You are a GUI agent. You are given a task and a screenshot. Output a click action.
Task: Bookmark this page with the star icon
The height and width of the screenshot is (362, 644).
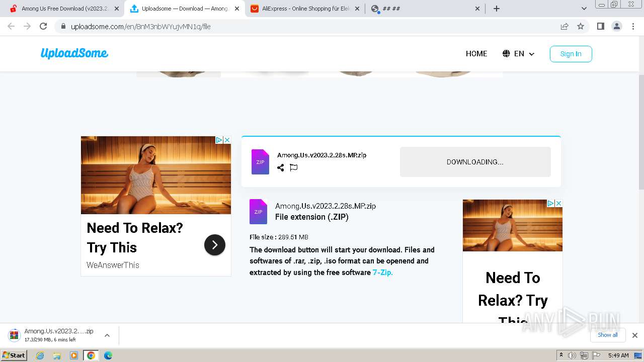pyautogui.click(x=581, y=26)
